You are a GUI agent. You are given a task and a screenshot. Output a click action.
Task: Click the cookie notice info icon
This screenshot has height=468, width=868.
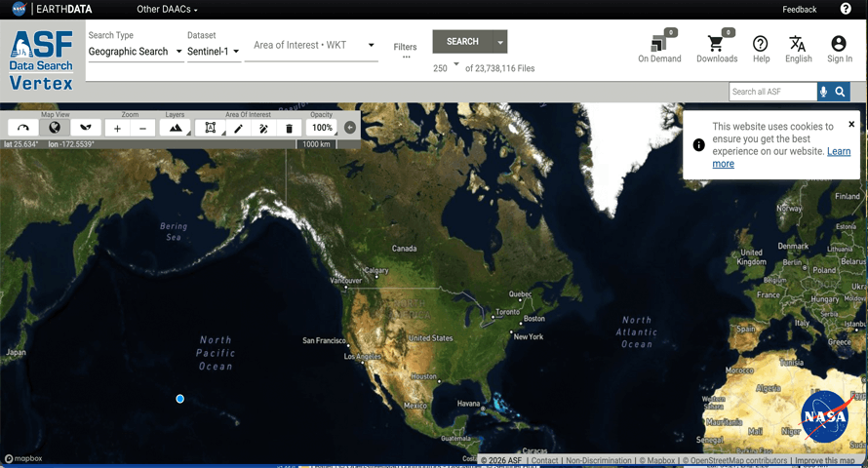tap(698, 145)
